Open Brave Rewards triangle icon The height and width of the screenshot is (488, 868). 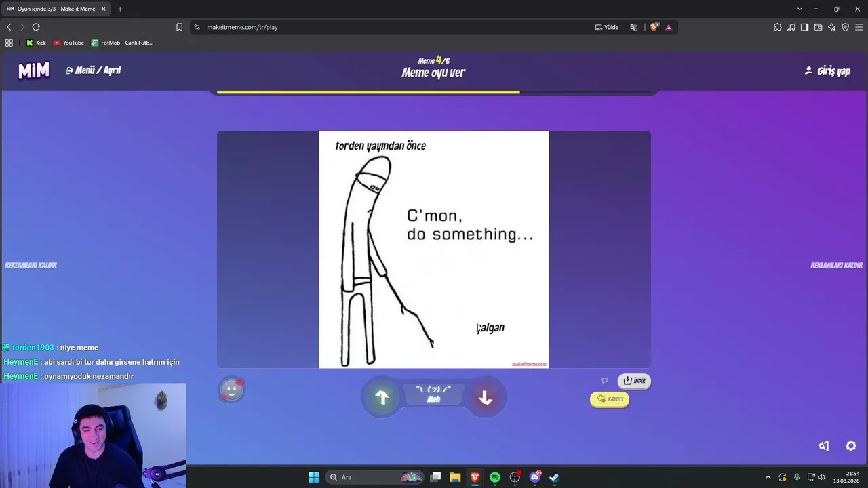[669, 27]
